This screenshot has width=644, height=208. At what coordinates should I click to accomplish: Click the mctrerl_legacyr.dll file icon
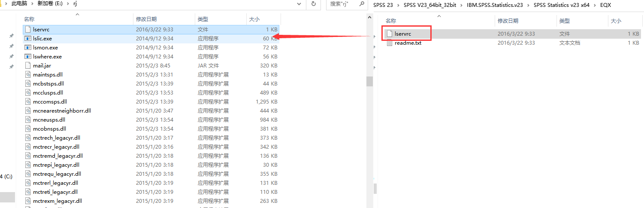[27, 183]
